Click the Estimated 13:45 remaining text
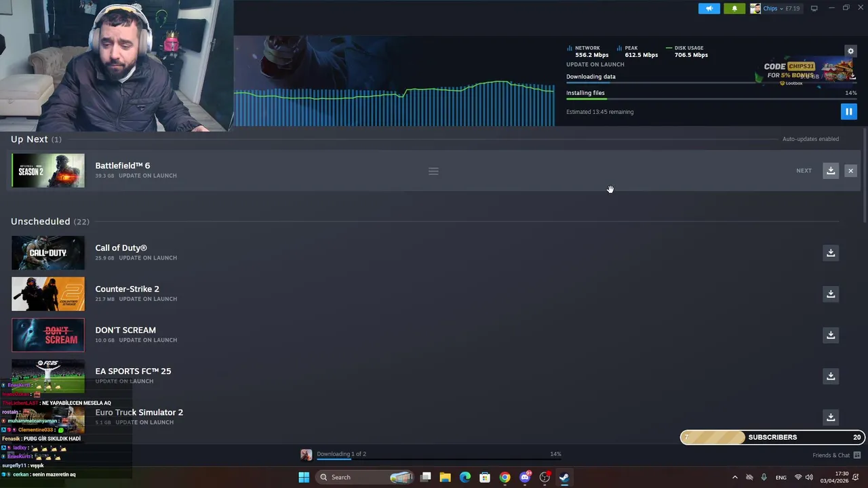The width and height of the screenshot is (868, 488). (x=599, y=112)
